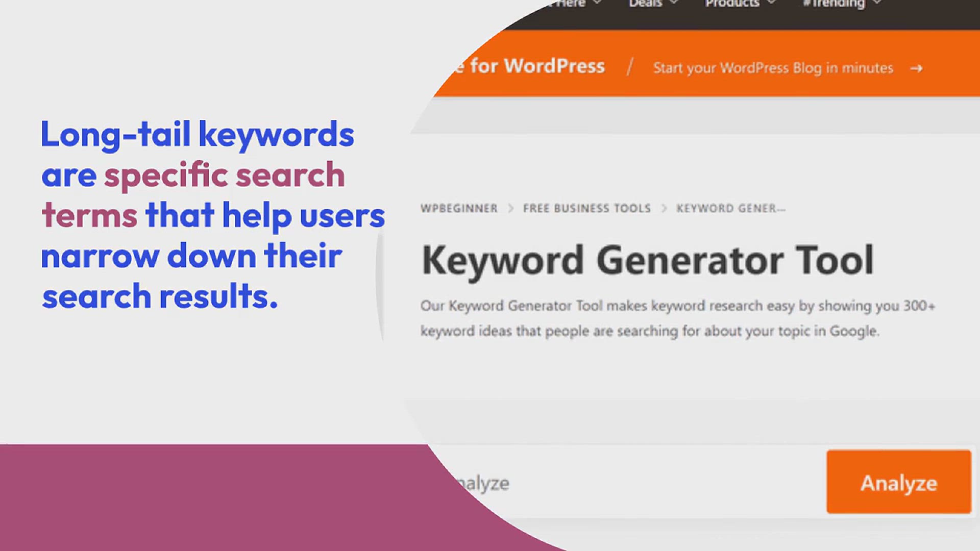Click the orange Analyze button

tap(899, 482)
